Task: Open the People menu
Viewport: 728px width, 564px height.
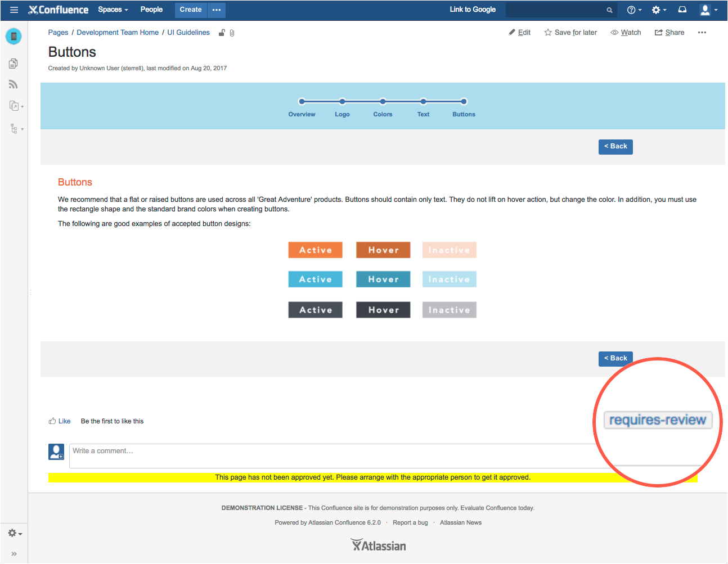Action: point(151,10)
